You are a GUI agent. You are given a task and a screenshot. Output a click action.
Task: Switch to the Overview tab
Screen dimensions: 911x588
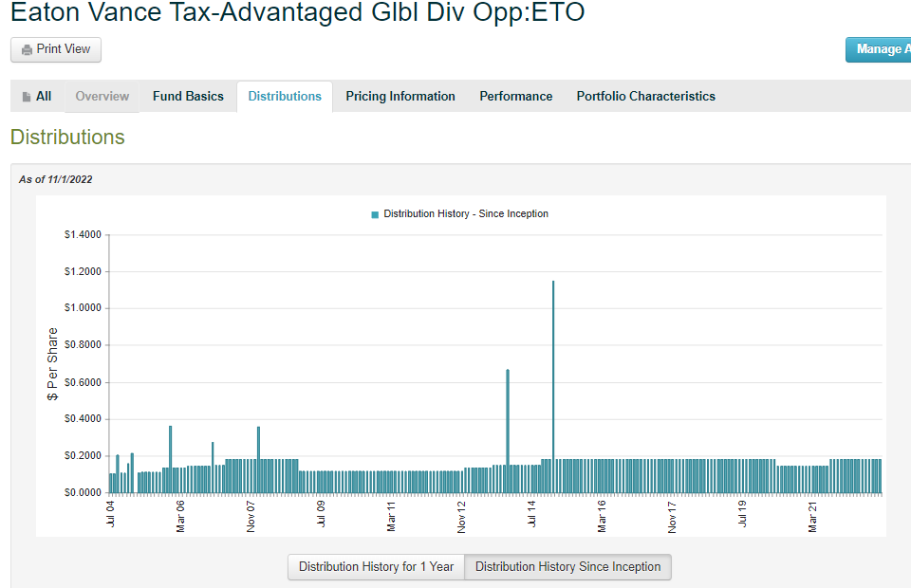click(x=102, y=97)
